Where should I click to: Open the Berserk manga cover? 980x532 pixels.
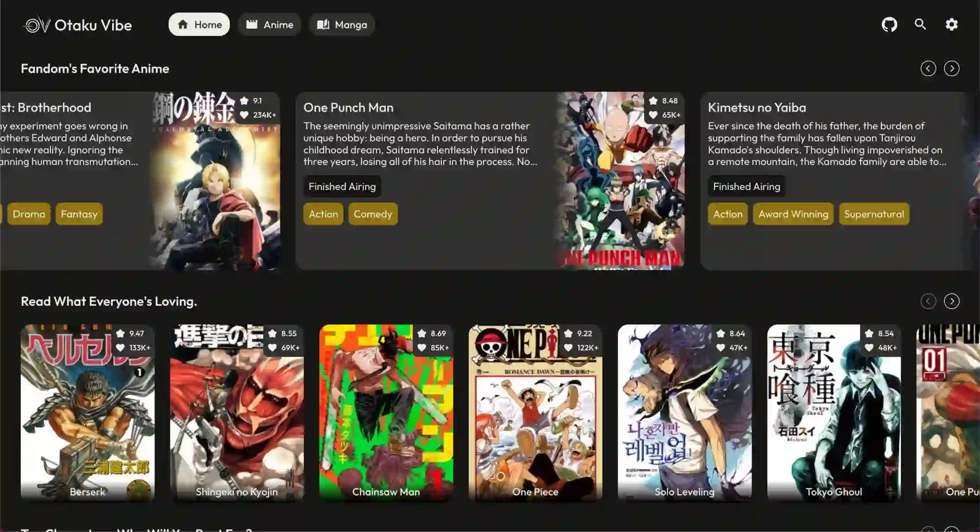coord(88,412)
